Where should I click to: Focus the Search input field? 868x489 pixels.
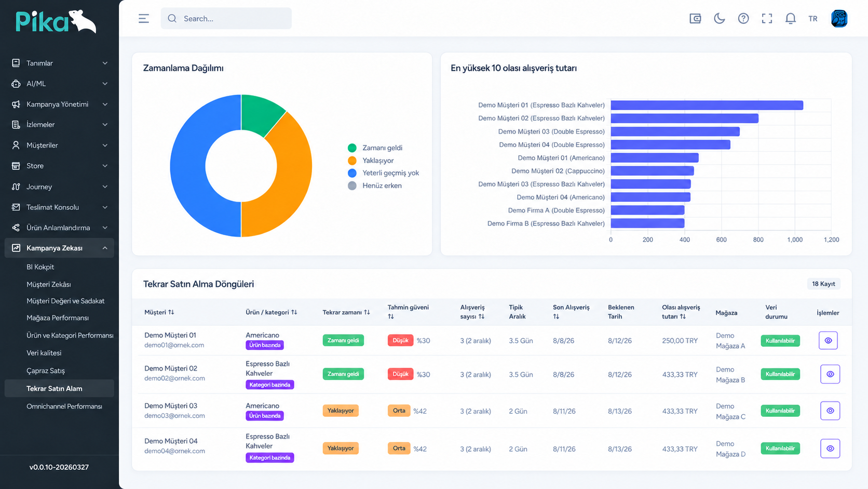(x=226, y=19)
